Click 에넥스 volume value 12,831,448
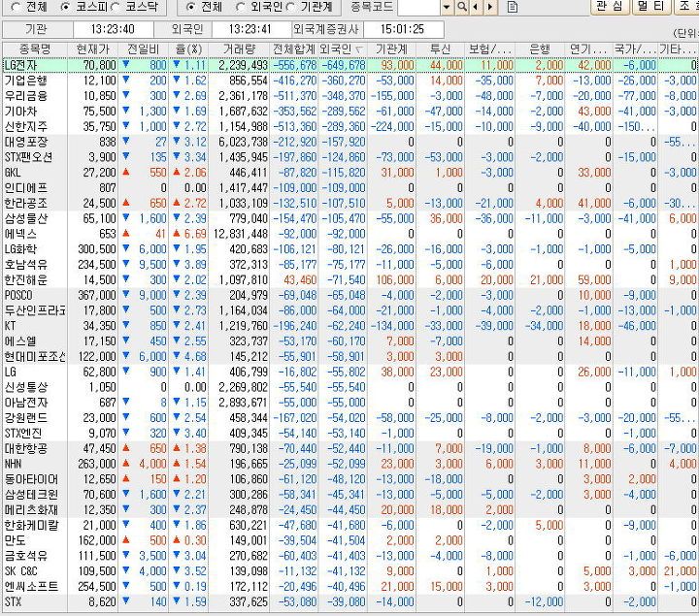Image resolution: width=699 pixels, height=616 pixels. tap(241, 234)
